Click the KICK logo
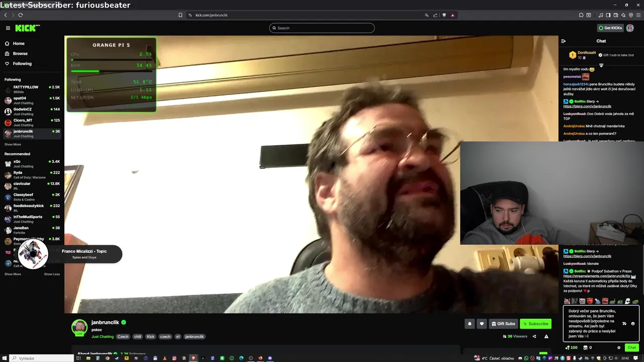This screenshot has height=362, width=644. coord(27,28)
